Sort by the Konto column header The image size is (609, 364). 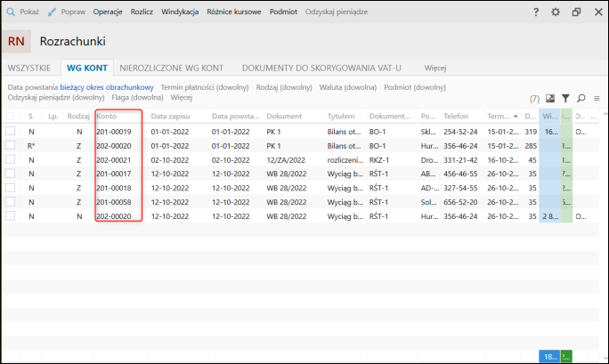[118, 116]
